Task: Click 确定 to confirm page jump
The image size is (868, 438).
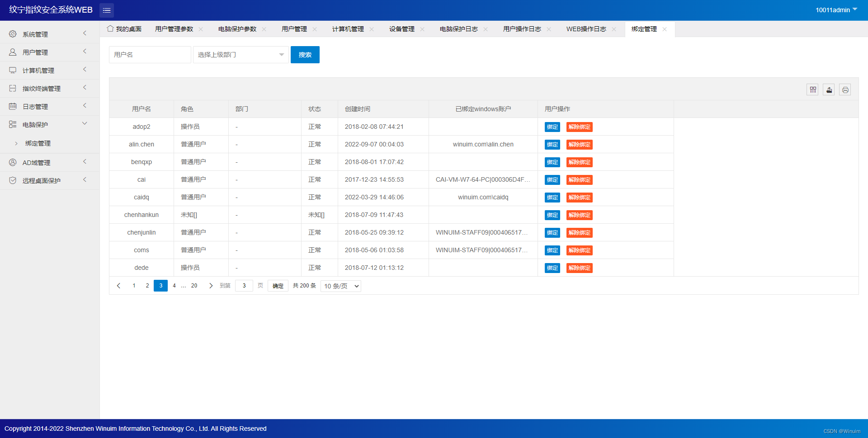Action: [278, 286]
